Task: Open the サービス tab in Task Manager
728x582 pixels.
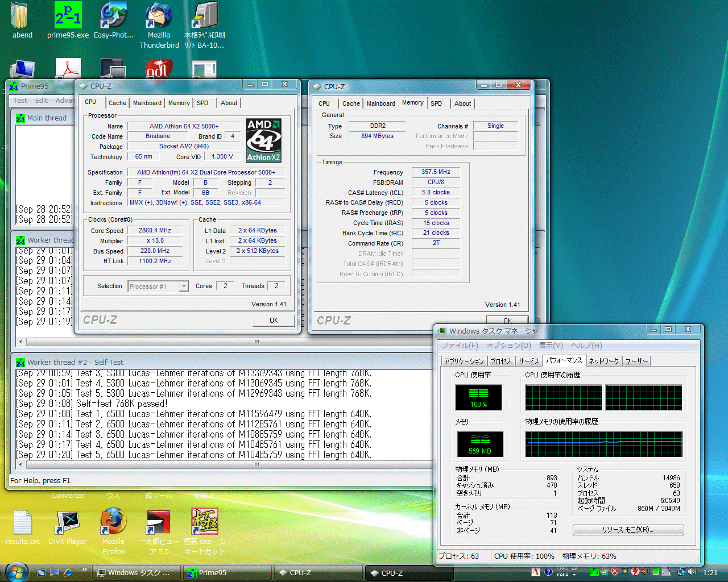Action: point(528,361)
